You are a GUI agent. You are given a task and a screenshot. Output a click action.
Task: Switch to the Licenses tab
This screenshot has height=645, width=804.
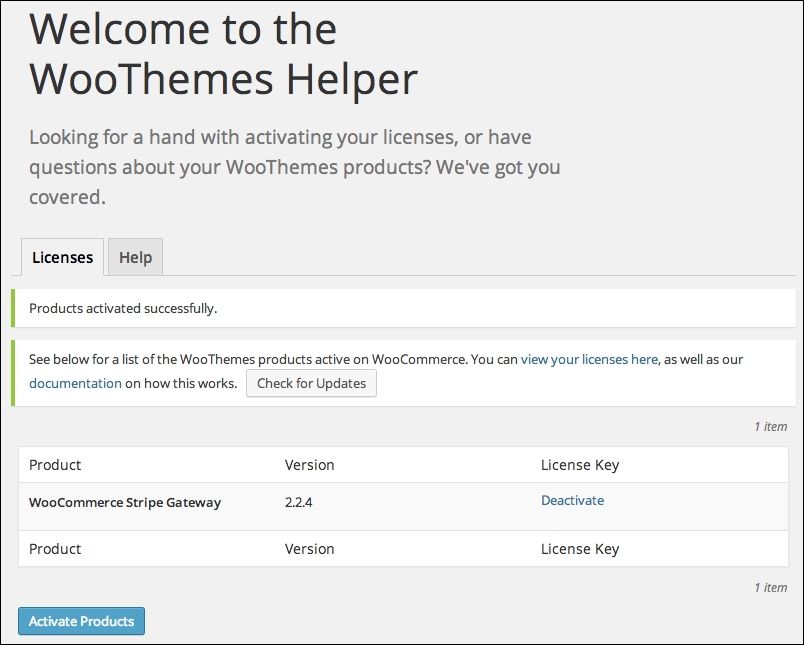[63, 257]
